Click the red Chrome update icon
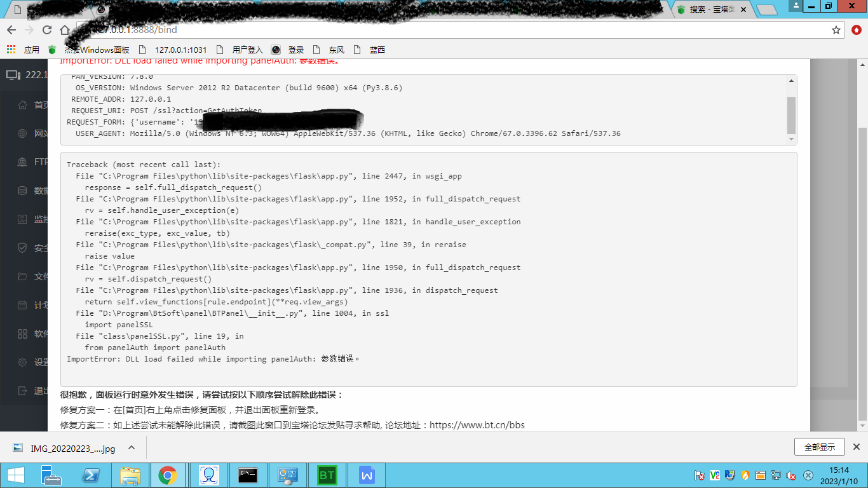Viewport: 868px width, 488px height. (857, 30)
